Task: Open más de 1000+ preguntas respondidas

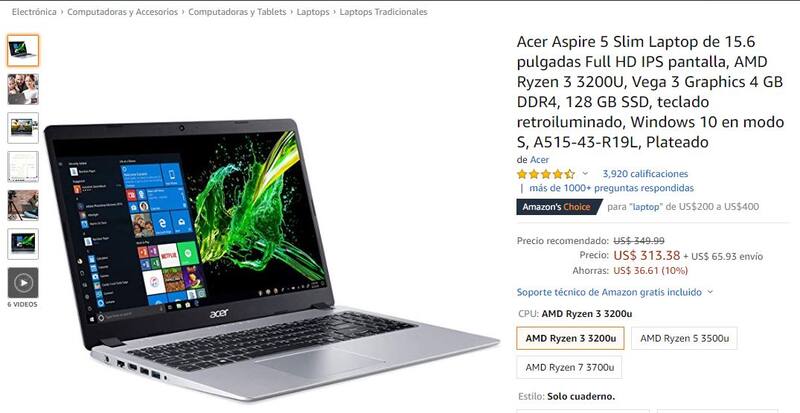Action: 611,188
